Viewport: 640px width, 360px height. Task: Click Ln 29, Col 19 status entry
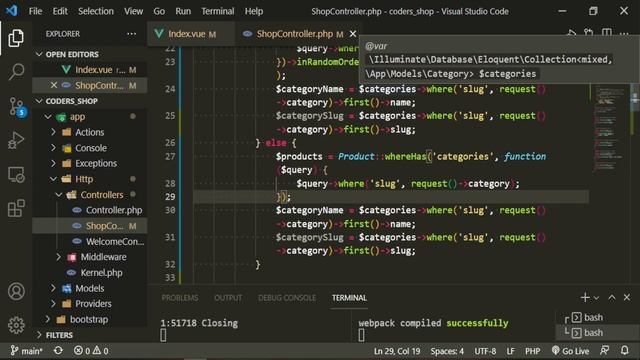[x=397, y=351]
